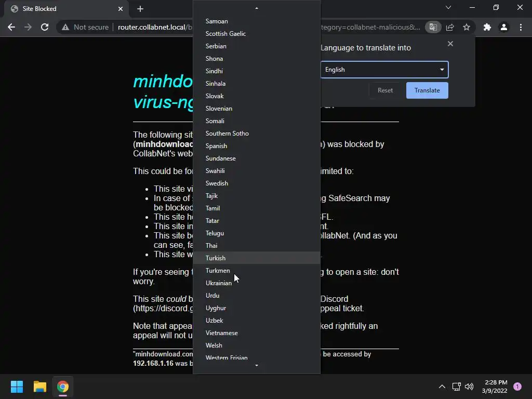Viewport: 532px width, 399px height.
Task: Open the clock and date flyout
Action: (x=495, y=387)
